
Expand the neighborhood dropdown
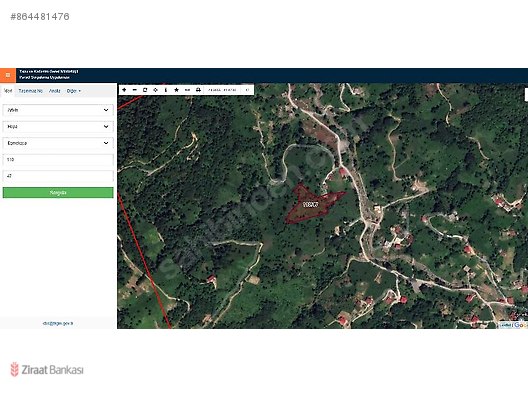click(x=58, y=143)
